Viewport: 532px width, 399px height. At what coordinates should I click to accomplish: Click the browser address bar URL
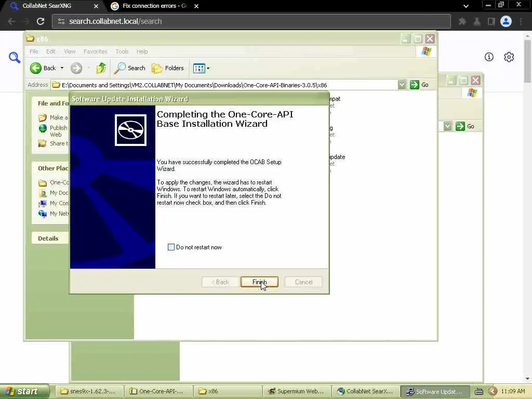coord(115,21)
